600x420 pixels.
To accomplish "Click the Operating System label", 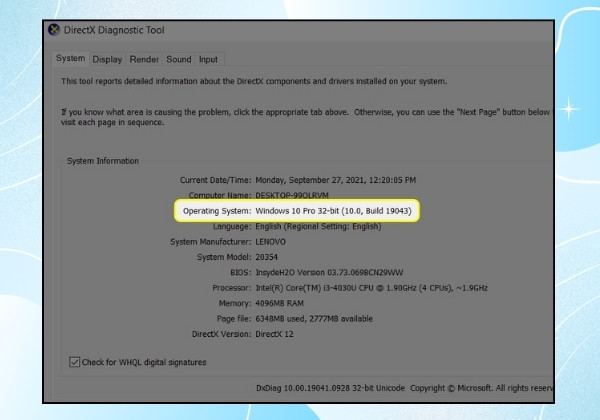I will [217, 211].
